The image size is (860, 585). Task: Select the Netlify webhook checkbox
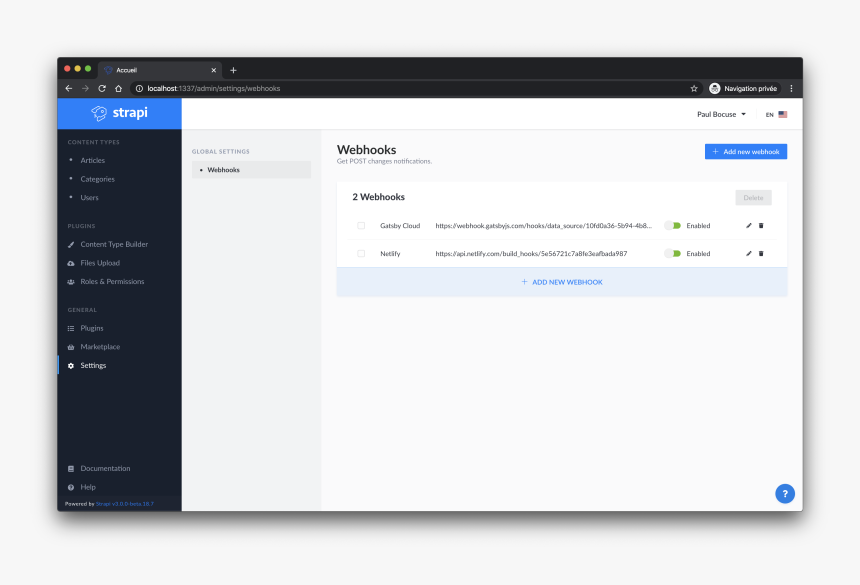pyautogui.click(x=361, y=253)
